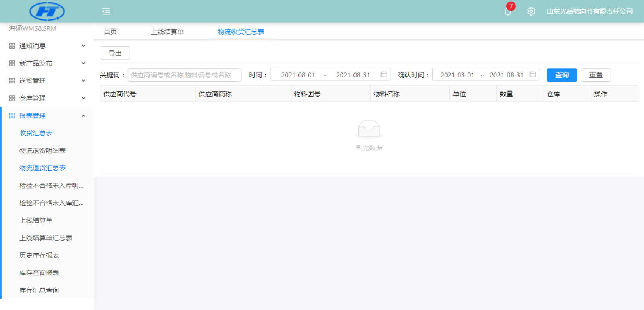The image size is (644, 310).
Task: Click the 时间 start date 2021-08-01
Action: 298,75
